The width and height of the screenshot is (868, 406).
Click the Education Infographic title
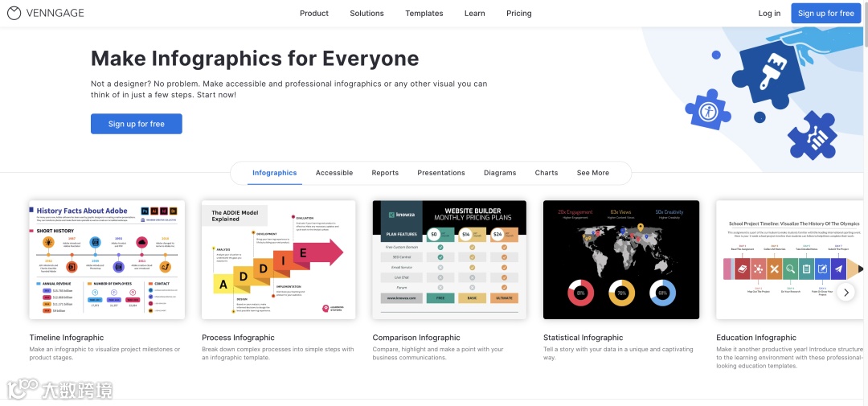coord(756,338)
